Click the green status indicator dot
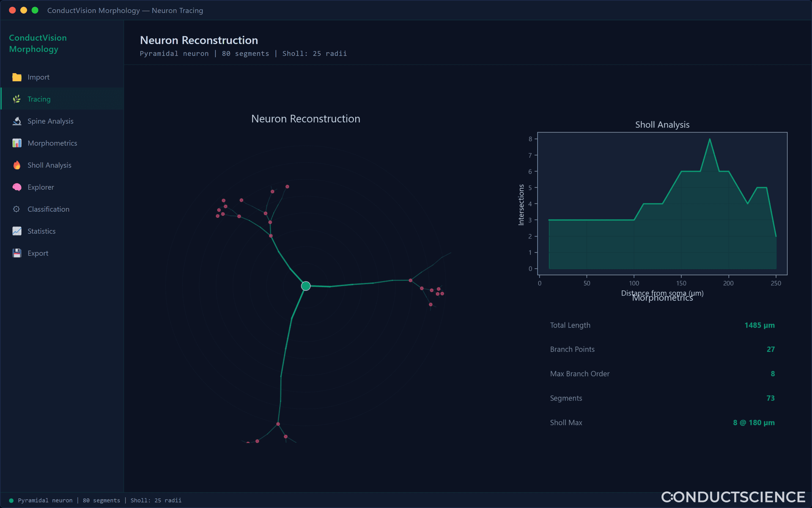This screenshot has height=508, width=812. pos(11,500)
